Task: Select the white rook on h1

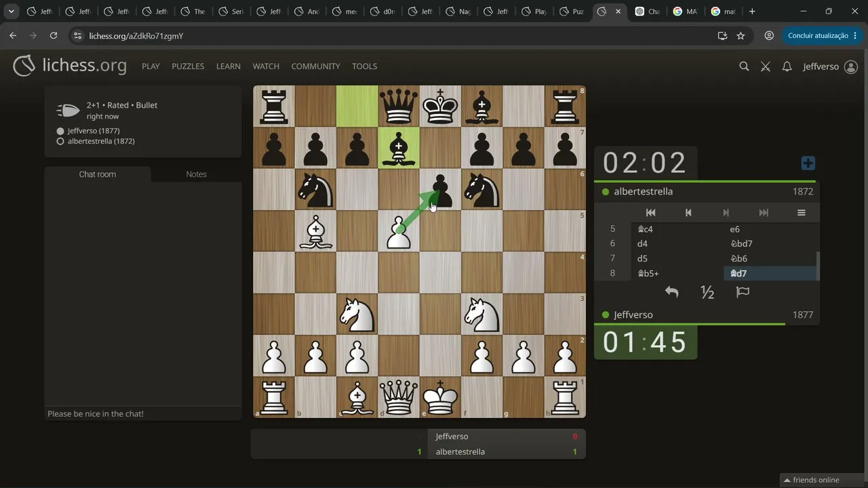Action: tap(565, 397)
